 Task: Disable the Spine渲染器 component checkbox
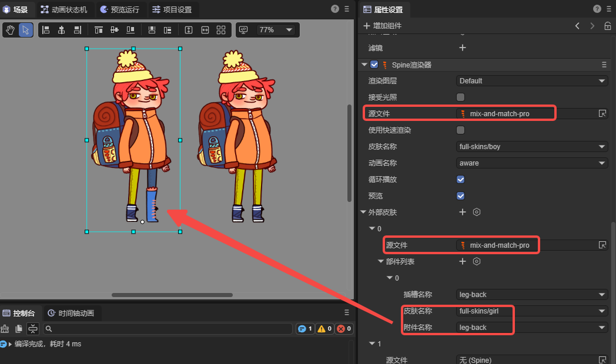(x=374, y=65)
